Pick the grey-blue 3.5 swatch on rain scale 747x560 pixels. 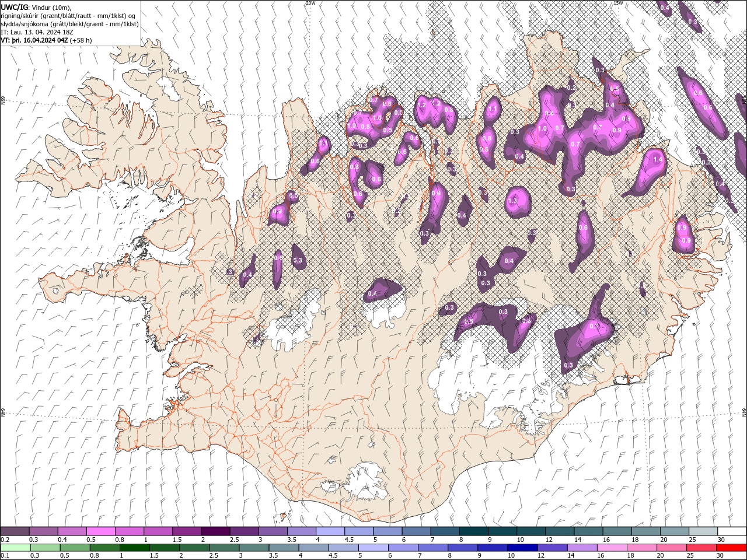point(284,548)
